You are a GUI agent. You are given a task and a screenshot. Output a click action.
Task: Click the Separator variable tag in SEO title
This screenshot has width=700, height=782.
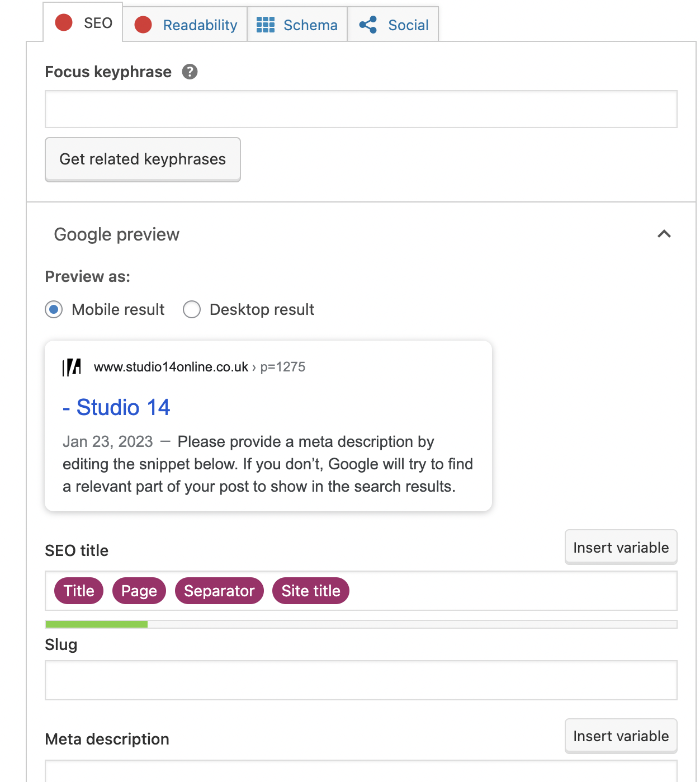click(x=219, y=591)
